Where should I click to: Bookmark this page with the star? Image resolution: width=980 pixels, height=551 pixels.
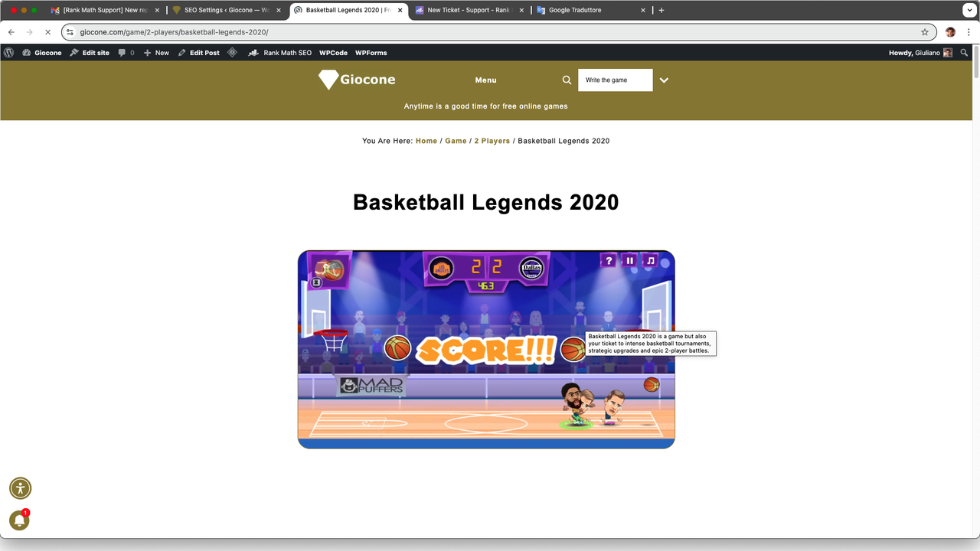(925, 32)
